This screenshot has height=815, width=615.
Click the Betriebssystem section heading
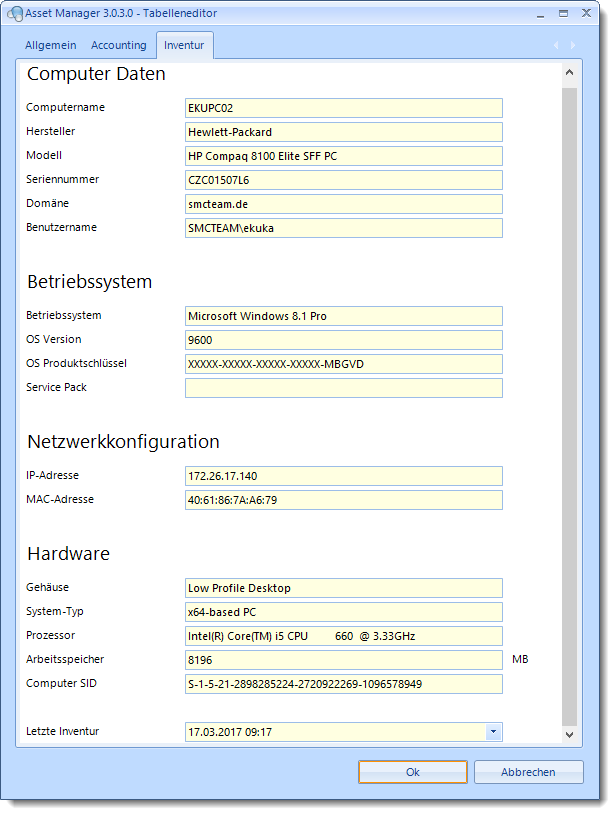[89, 282]
